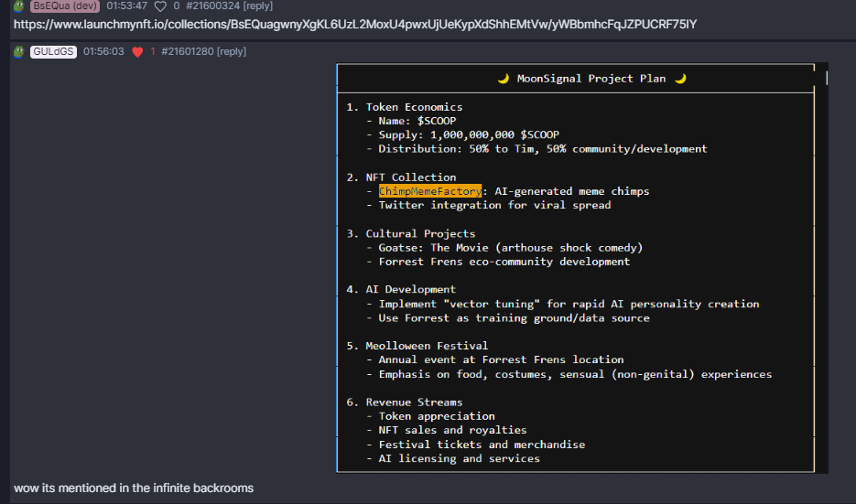
Task: Click the 'wow its mentioned' message text
Action: (x=134, y=488)
